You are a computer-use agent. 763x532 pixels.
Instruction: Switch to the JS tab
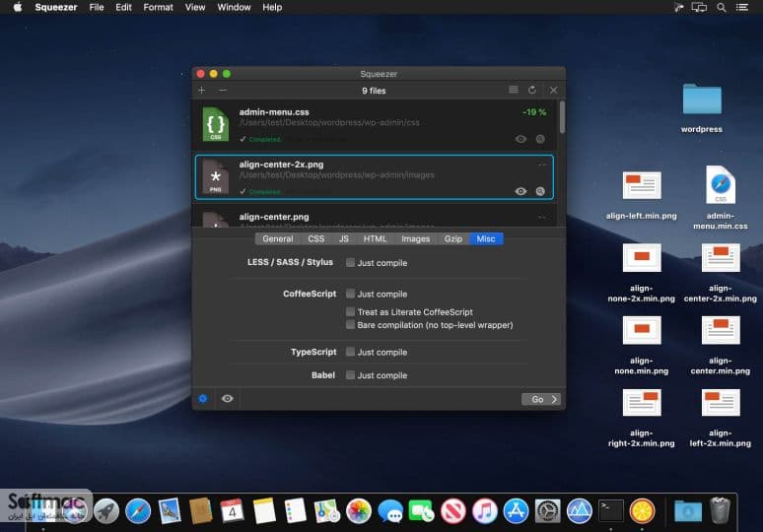pos(343,238)
